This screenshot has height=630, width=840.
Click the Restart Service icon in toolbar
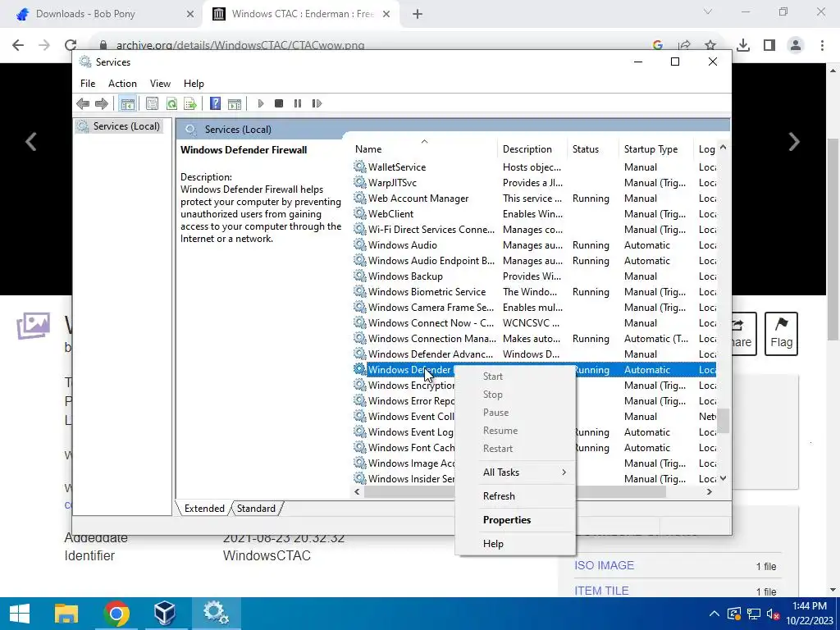tap(317, 103)
